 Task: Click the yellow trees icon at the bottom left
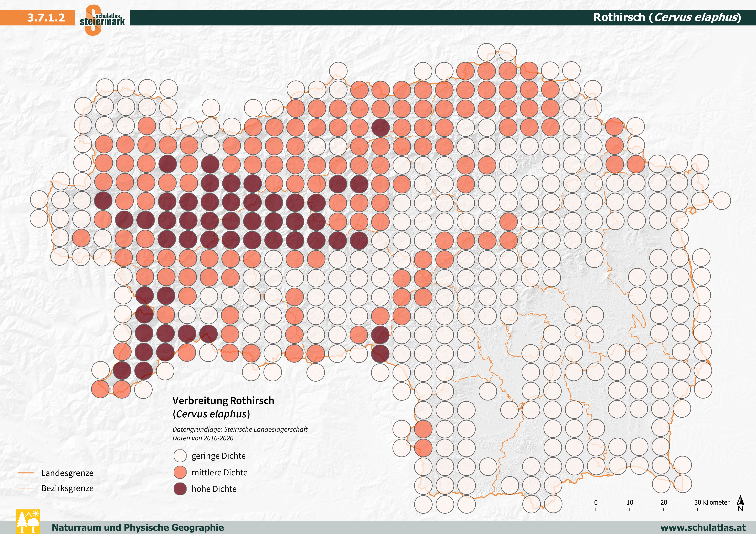(28, 522)
